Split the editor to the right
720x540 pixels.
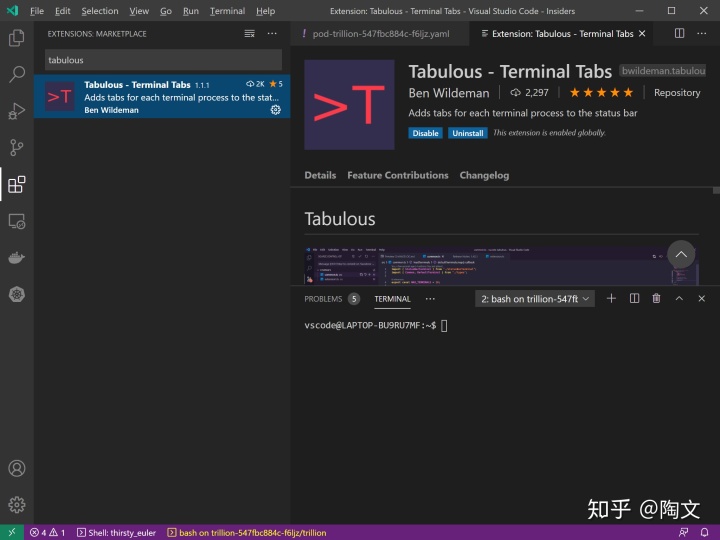click(x=679, y=34)
